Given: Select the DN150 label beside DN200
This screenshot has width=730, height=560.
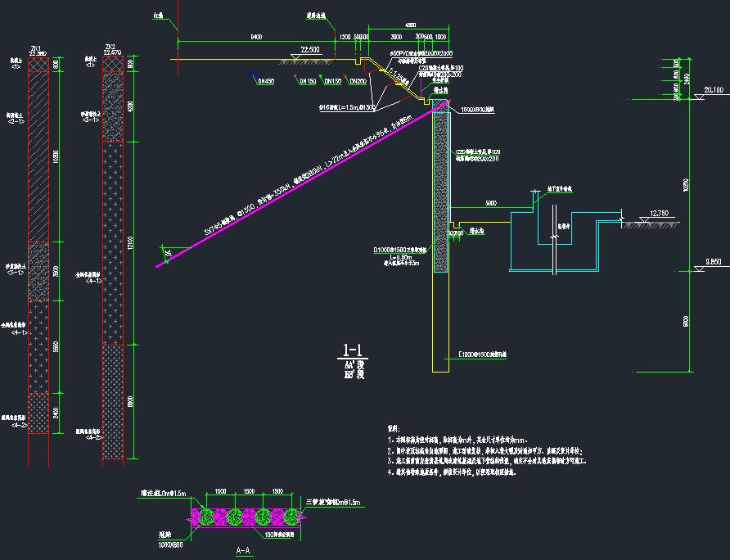Looking at the screenshot, I should click(x=332, y=81).
